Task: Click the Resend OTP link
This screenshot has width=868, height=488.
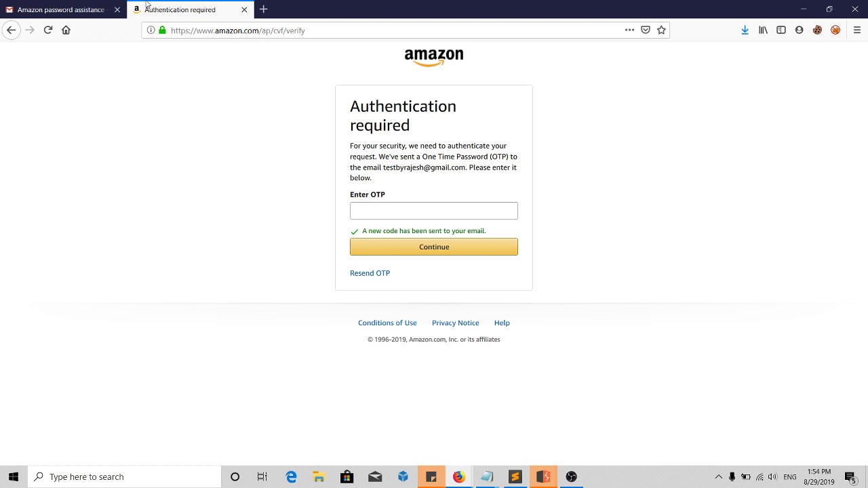Action: 370,273
